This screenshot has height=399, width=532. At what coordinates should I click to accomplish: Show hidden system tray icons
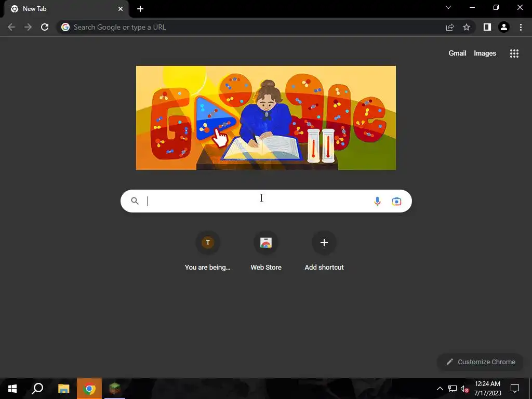440,389
